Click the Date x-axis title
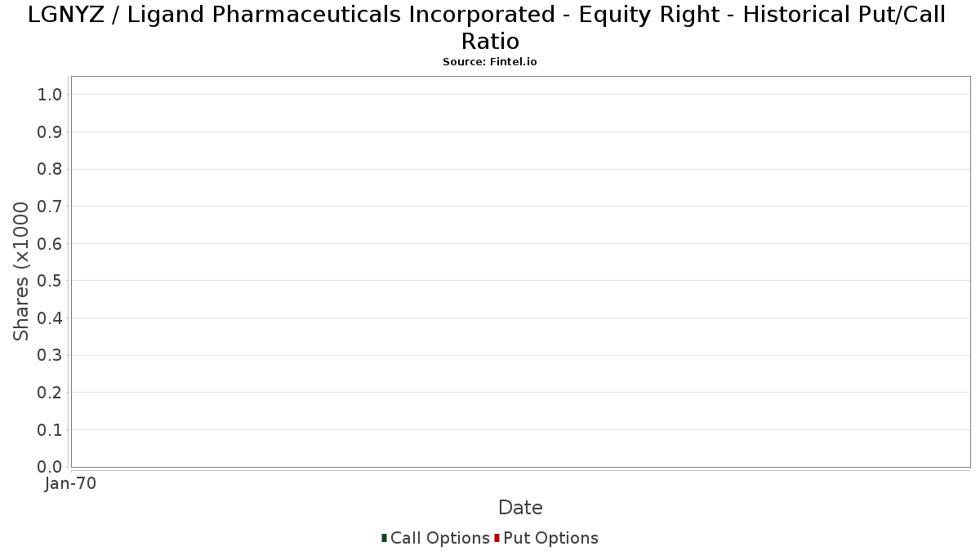 coord(520,508)
